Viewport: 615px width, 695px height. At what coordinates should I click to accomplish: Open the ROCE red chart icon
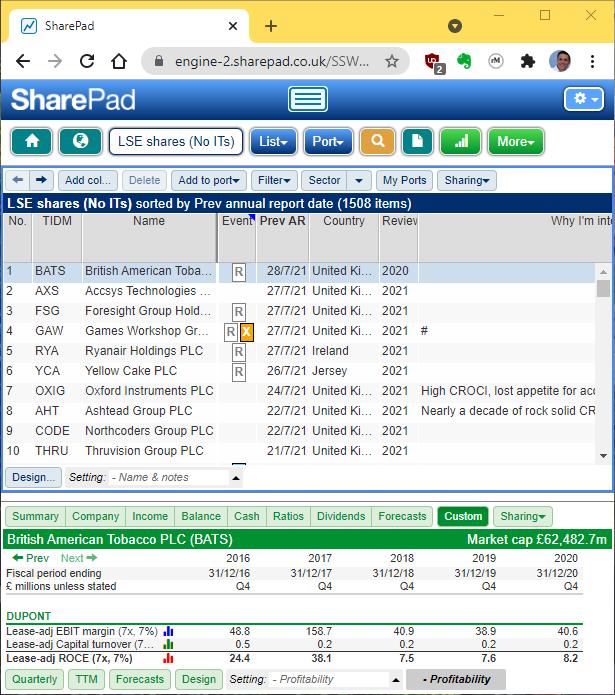(x=168, y=659)
